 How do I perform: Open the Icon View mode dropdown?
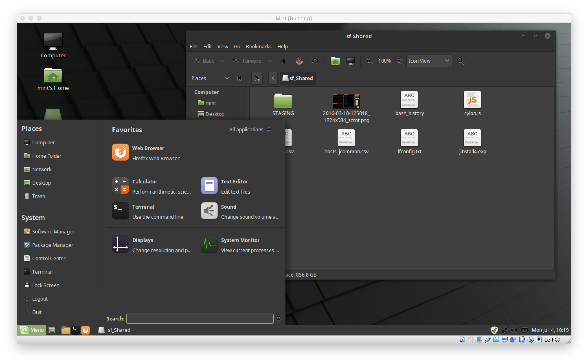tap(429, 61)
